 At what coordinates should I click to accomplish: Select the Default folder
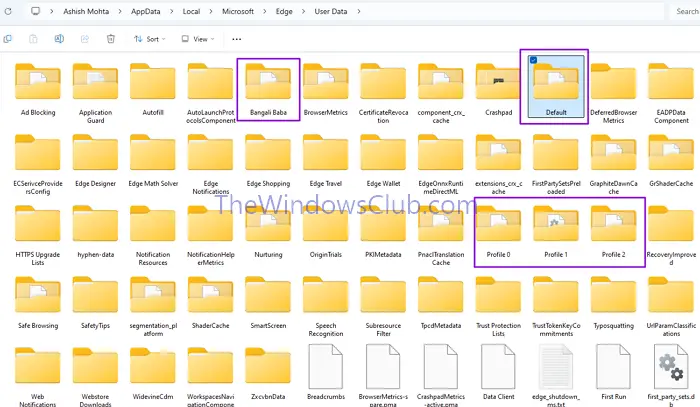(x=556, y=87)
